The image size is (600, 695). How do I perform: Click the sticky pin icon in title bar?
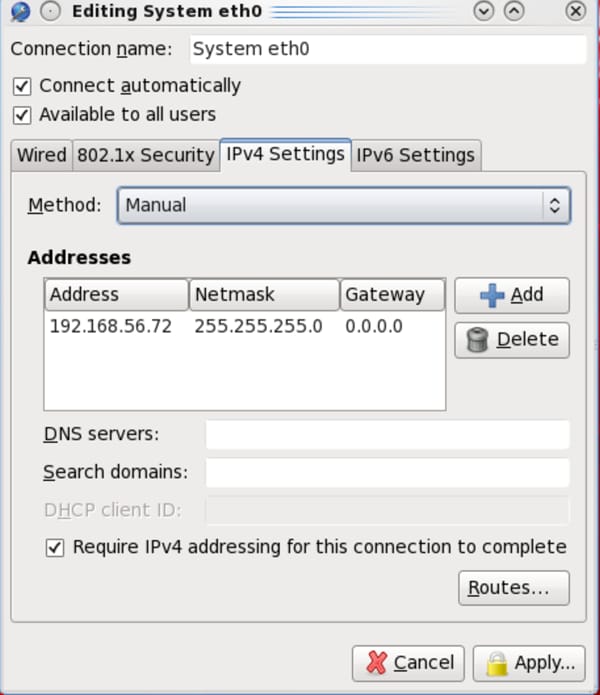(48, 11)
